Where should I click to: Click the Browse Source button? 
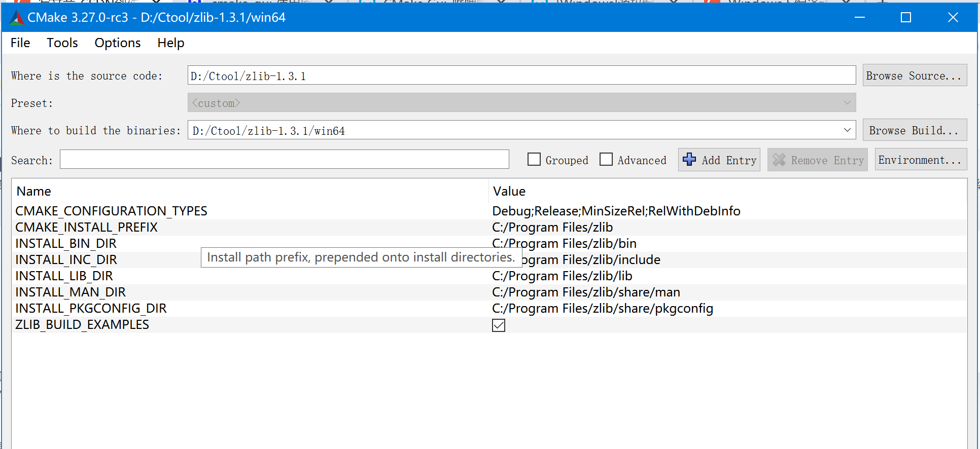click(x=915, y=76)
